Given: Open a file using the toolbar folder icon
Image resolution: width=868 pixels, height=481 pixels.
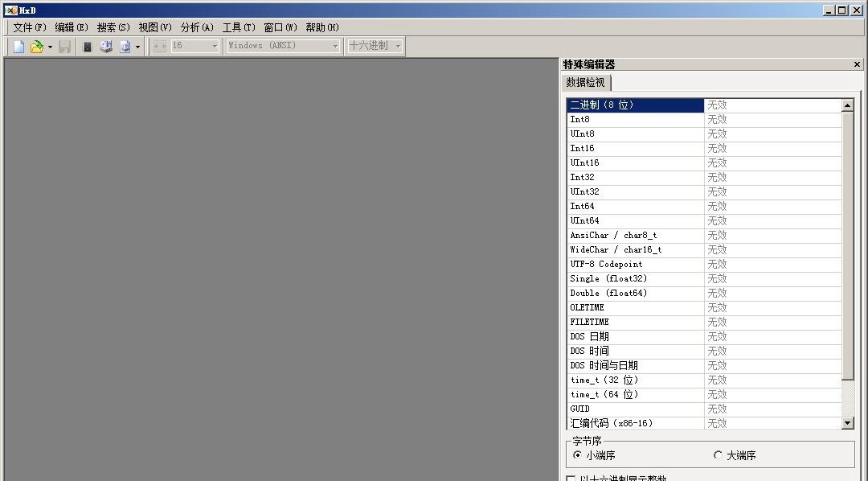Looking at the screenshot, I should pyautogui.click(x=35, y=46).
